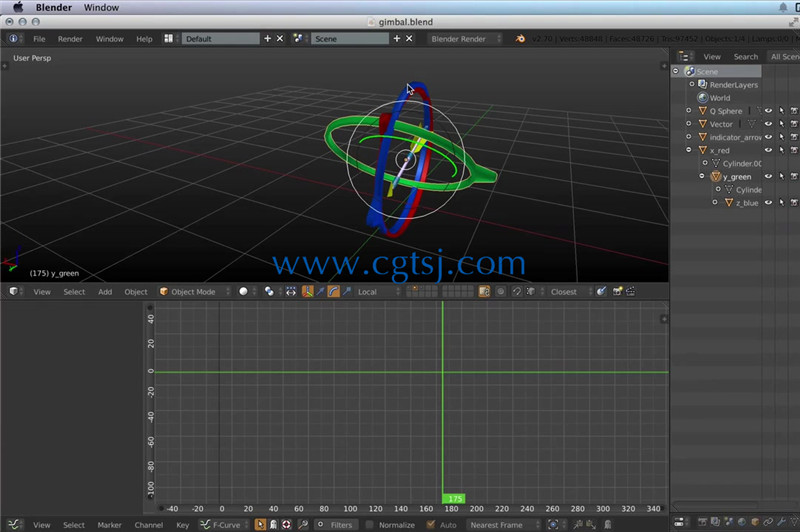The image size is (800, 532).
Task: Click the Blender logo icon in info header
Action: coord(520,38)
